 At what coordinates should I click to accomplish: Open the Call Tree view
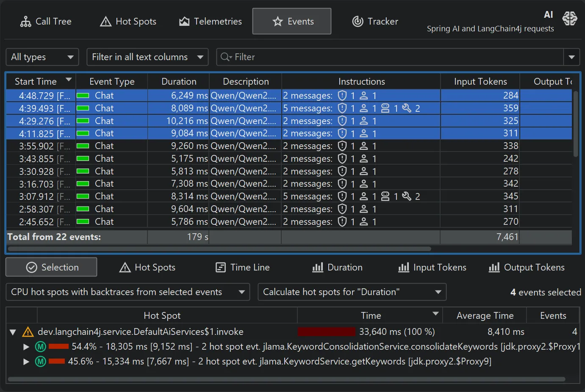46,21
